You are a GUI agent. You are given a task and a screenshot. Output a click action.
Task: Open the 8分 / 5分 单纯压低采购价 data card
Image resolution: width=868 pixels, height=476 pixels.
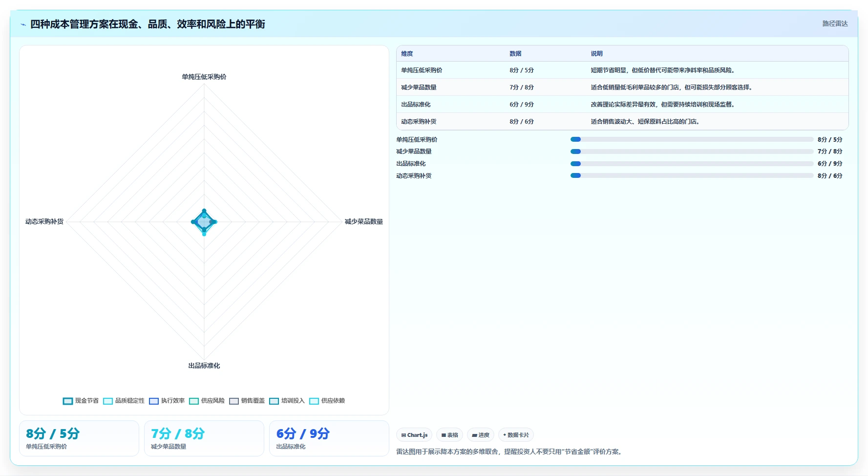click(79, 438)
